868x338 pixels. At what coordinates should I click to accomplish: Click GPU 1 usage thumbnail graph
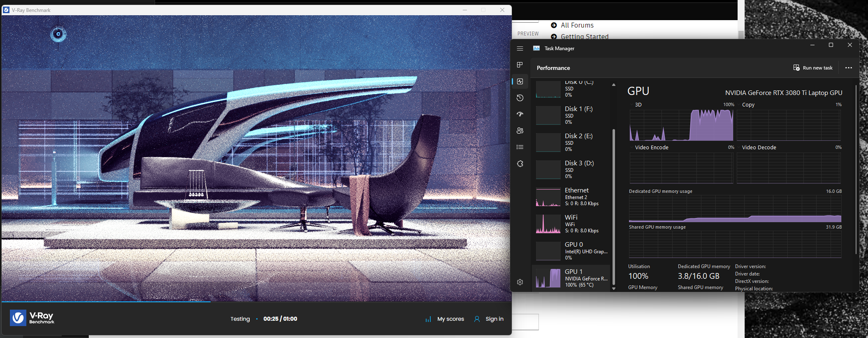[548, 278]
